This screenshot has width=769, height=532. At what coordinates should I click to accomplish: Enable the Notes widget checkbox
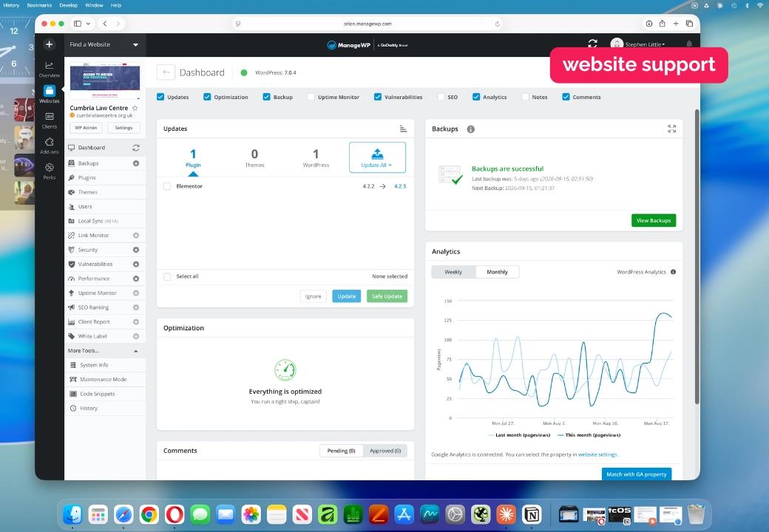click(525, 97)
